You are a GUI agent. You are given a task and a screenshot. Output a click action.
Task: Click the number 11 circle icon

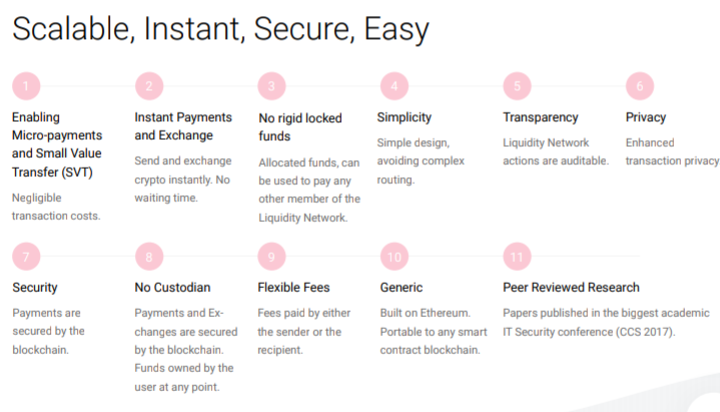(517, 257)
